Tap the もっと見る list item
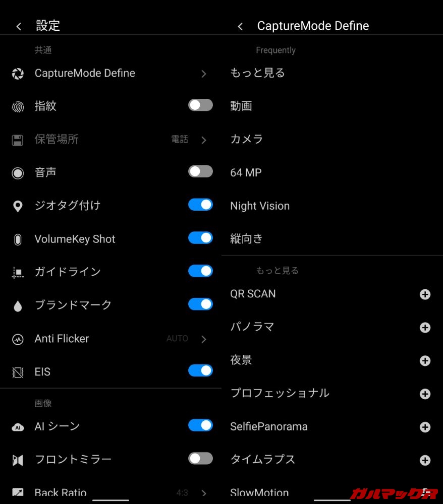The height and width of the screenshot is (504, 443). [x=257, y=73]
